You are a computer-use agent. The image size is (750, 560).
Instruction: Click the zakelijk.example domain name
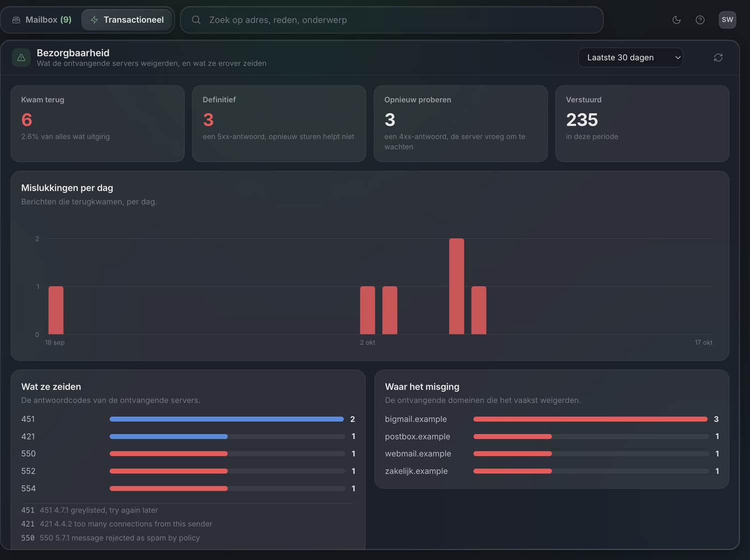416,471
